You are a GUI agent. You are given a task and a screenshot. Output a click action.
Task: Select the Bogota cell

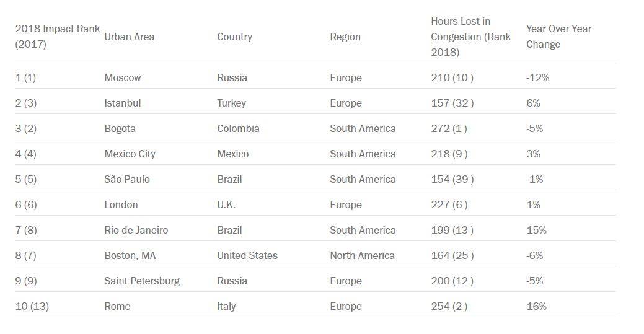[x=120, y=129]
